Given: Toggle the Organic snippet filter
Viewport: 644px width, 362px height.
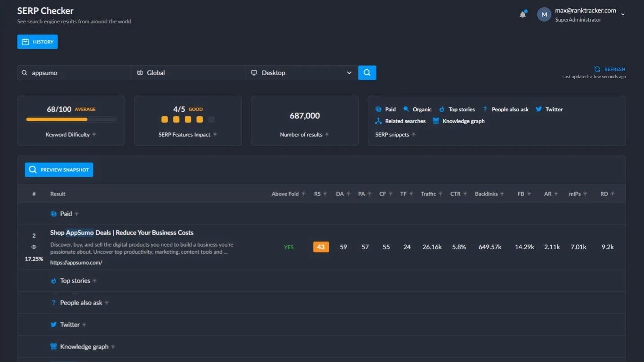Looking at the screenshot, I should pos(417,109).
